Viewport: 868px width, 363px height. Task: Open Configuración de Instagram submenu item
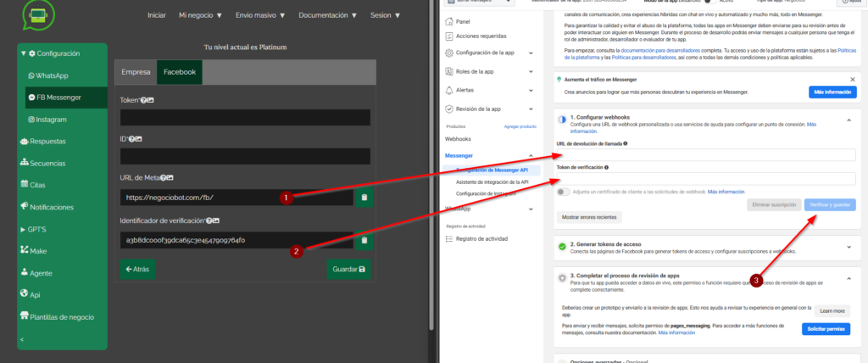tap(486, 193)
